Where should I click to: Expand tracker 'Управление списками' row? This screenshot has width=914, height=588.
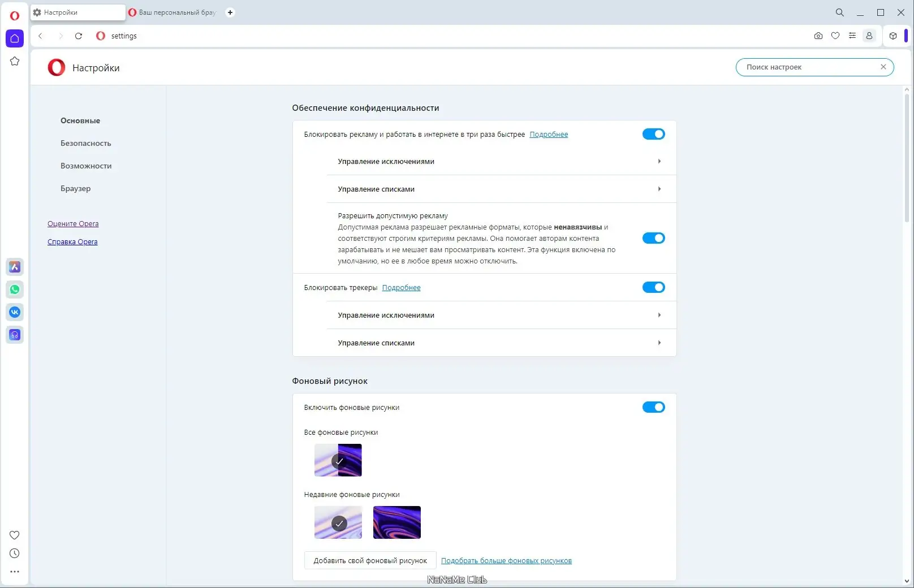(x=501, y=343)
